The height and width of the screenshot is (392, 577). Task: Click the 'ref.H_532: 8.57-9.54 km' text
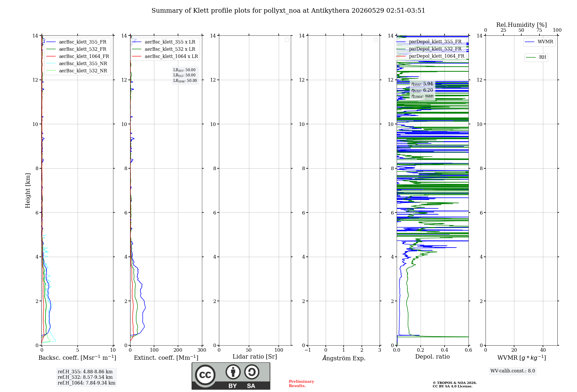[x=85, y=377]
